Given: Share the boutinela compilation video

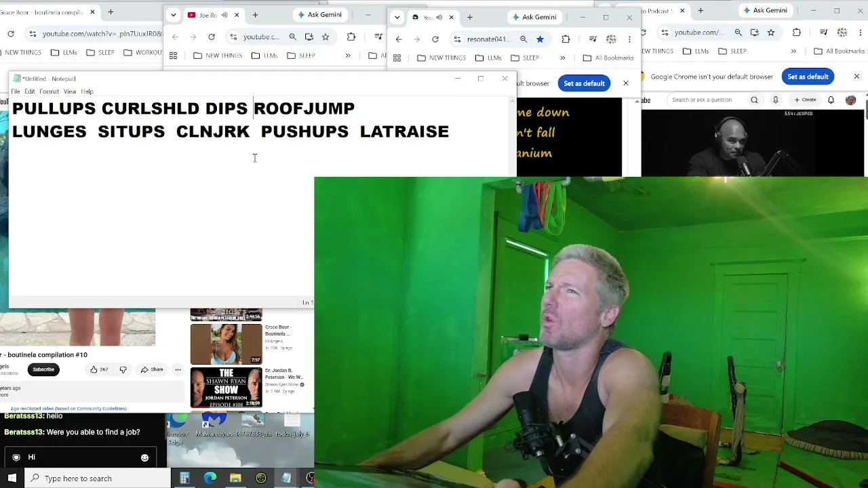Looking at the screenshot, I should pos(152,369).
